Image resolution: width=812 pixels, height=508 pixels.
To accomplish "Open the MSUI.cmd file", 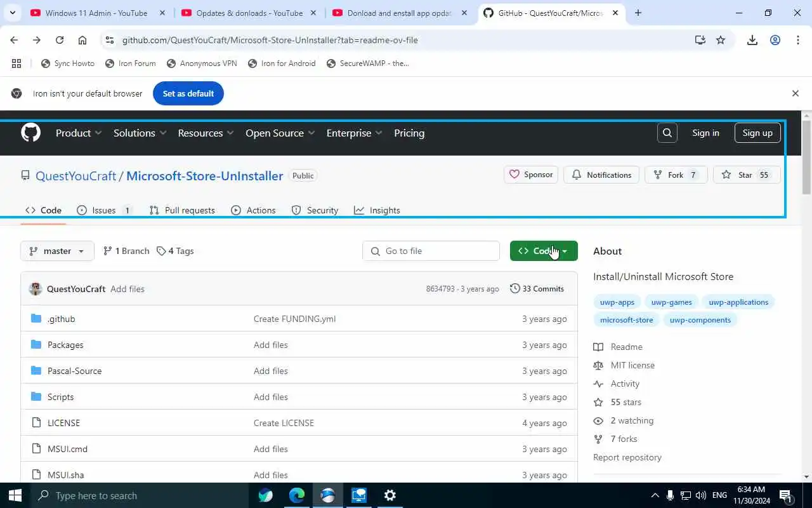I will [x=67, y=449].
